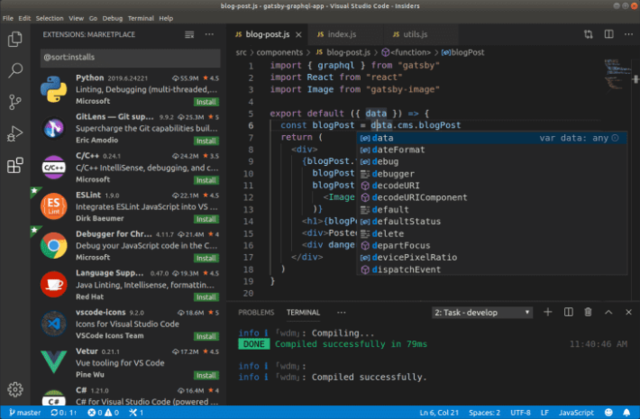Open the terminal selector '2: Task - develop'

482,312
